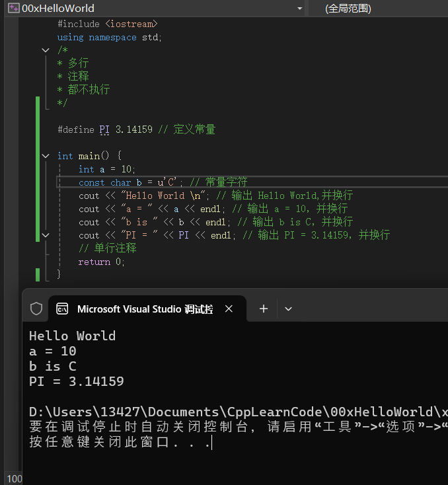Click the #include <iostream> line

pyautogui.click(x=108, y=24)
